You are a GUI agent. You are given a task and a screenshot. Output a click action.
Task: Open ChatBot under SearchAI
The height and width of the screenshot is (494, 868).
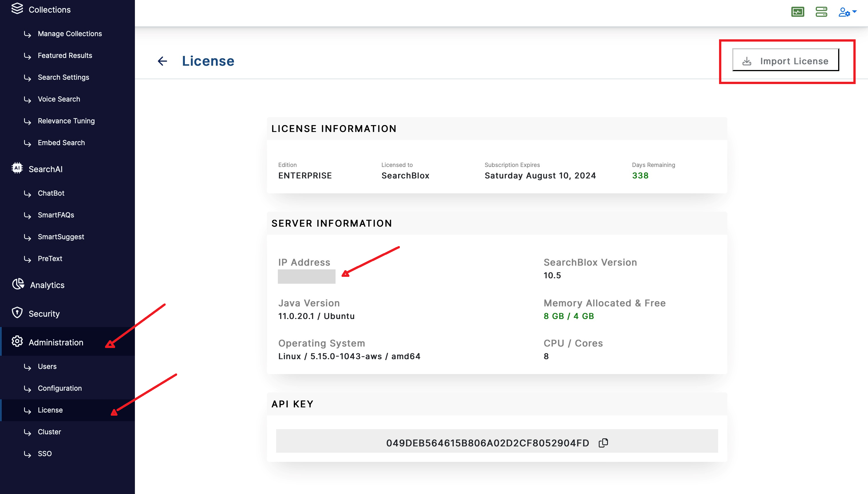51,193
